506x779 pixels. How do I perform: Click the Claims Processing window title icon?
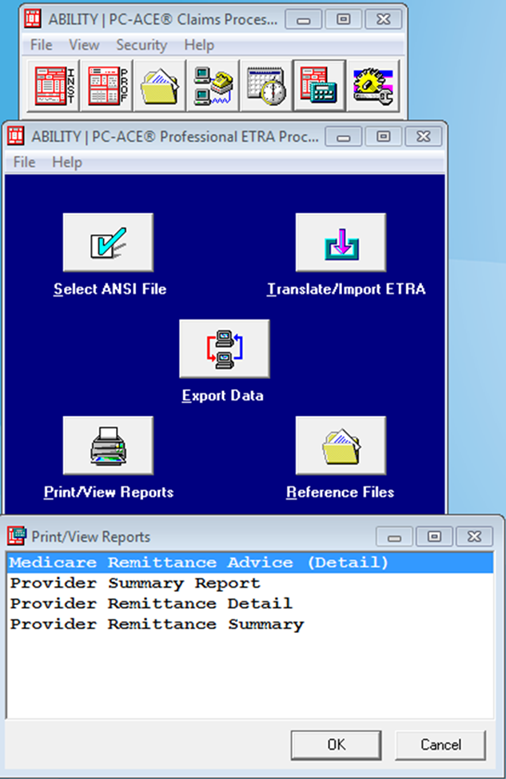33,19
